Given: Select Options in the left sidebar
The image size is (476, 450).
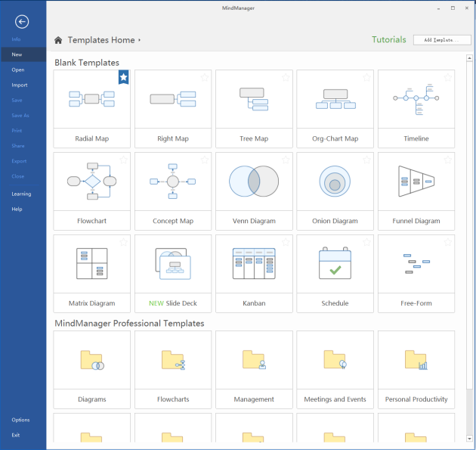Looking at the screenshot, I should pos(21,420).
